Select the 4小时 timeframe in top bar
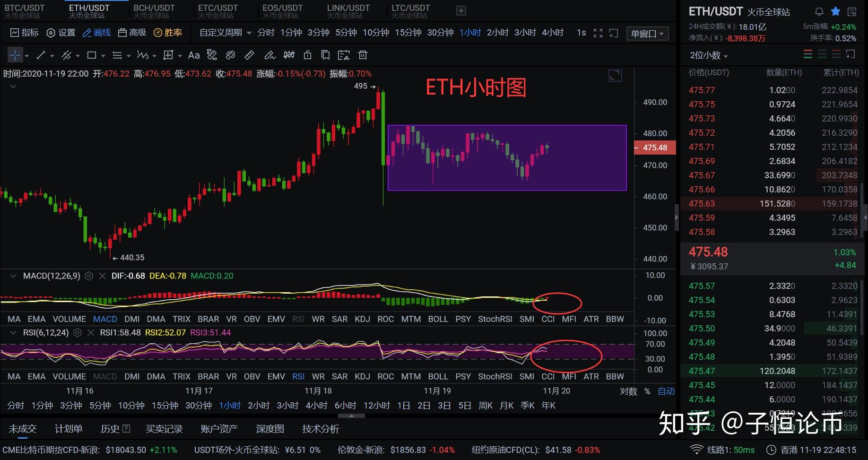Viewport: 868px width, 460px height. coord(553,33)
